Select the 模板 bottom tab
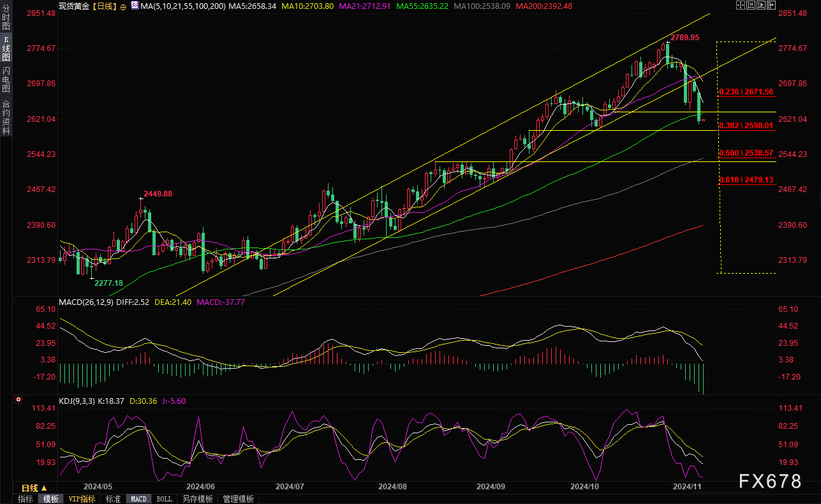 (51, 499)
